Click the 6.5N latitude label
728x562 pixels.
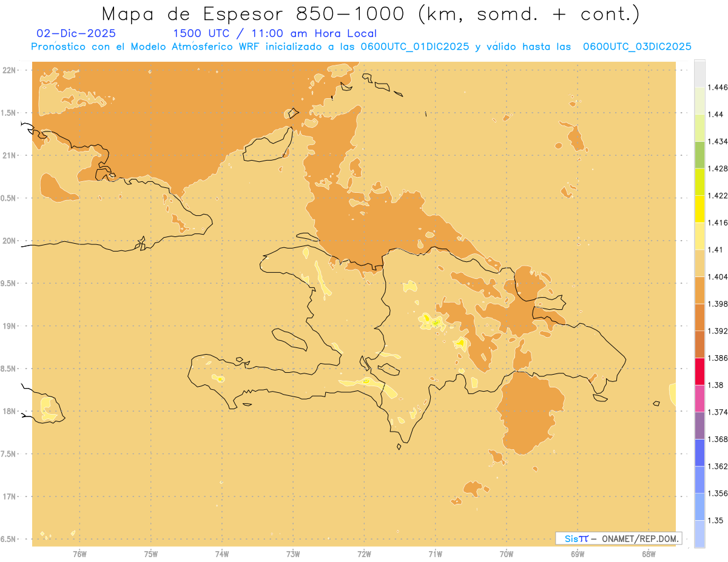pos(8,539)
